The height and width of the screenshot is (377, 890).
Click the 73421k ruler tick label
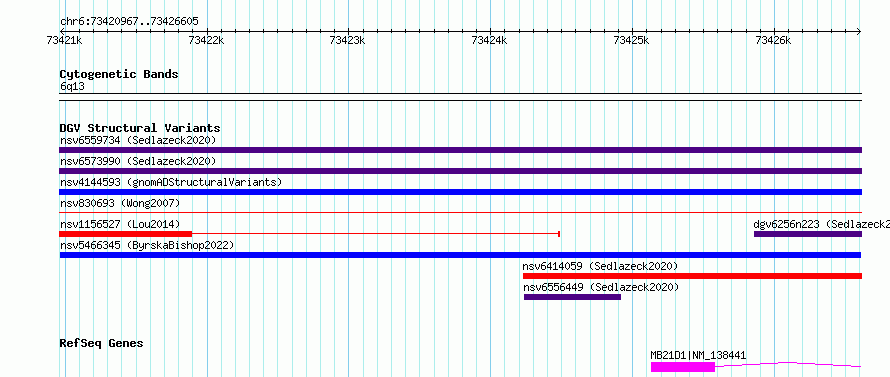(64, 40)
